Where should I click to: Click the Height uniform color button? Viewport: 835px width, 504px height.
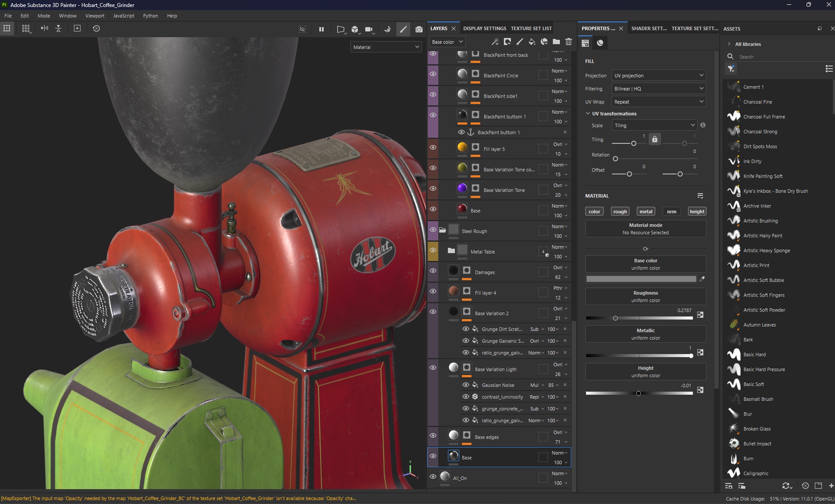pos(646,372)
